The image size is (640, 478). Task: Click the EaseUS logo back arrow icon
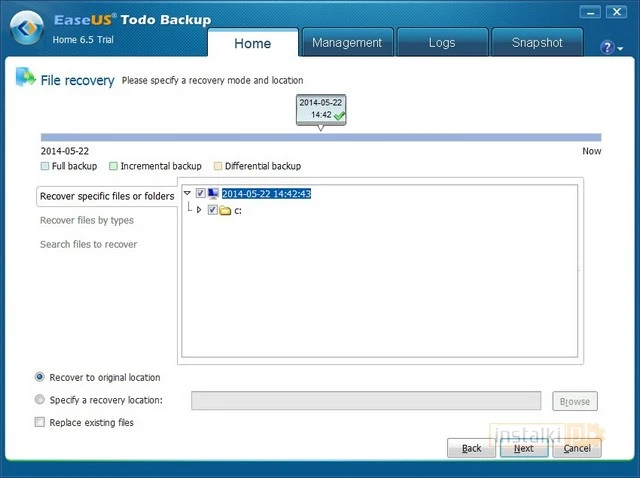point(27,28)
